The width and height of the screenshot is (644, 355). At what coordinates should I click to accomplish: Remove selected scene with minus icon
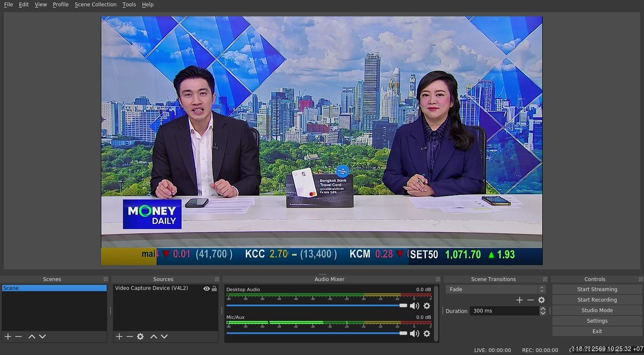click(19, 336)
